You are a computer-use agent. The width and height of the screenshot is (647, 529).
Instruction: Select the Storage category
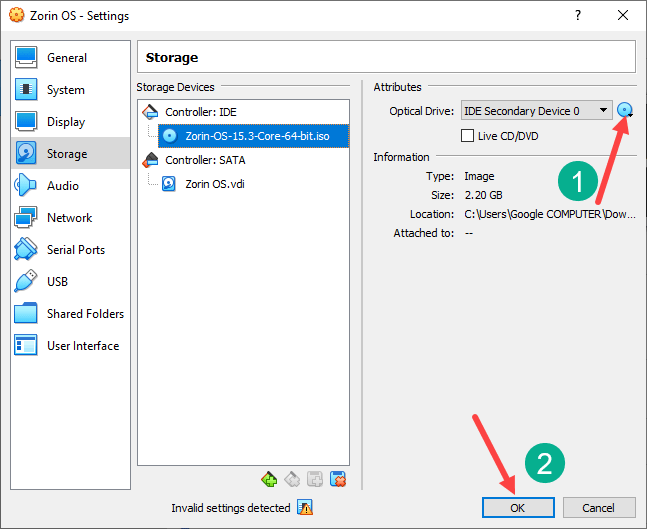[x=71, y=153]
